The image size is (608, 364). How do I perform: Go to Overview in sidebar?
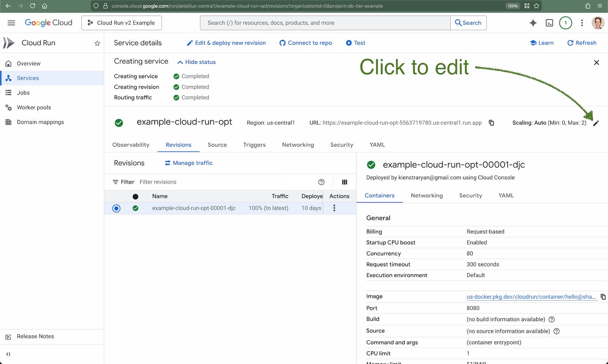pyautogui.click(x=52, y=63)
